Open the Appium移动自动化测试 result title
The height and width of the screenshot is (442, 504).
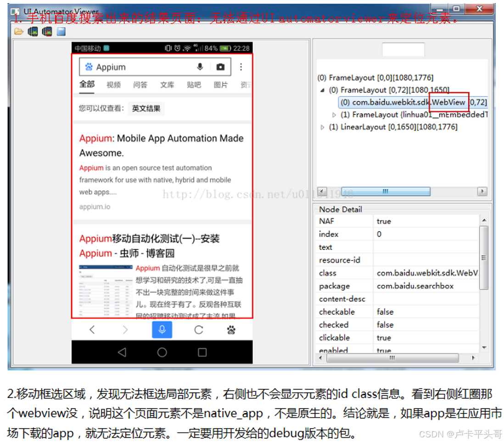150,246
